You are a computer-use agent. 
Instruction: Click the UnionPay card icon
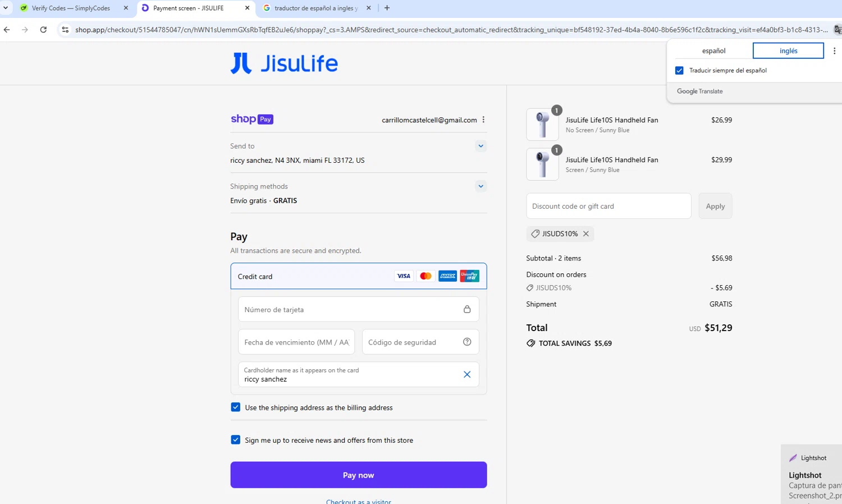(469, 276)
